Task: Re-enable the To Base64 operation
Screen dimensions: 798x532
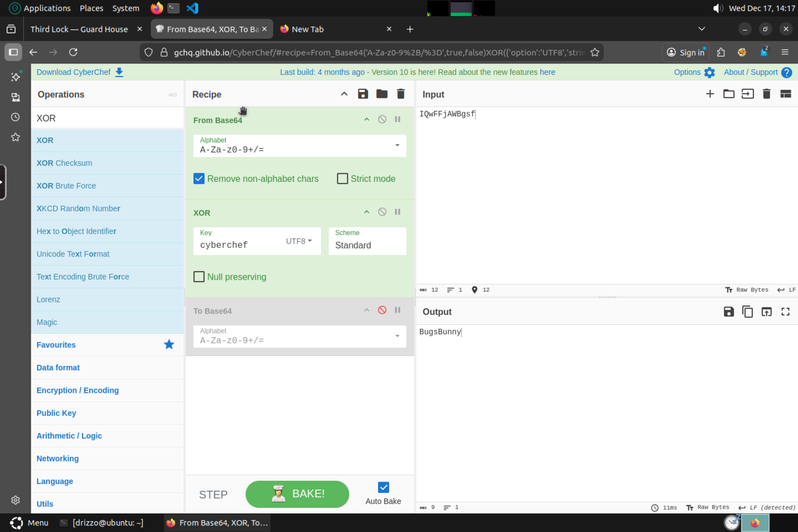Action: tap(382, 310)
